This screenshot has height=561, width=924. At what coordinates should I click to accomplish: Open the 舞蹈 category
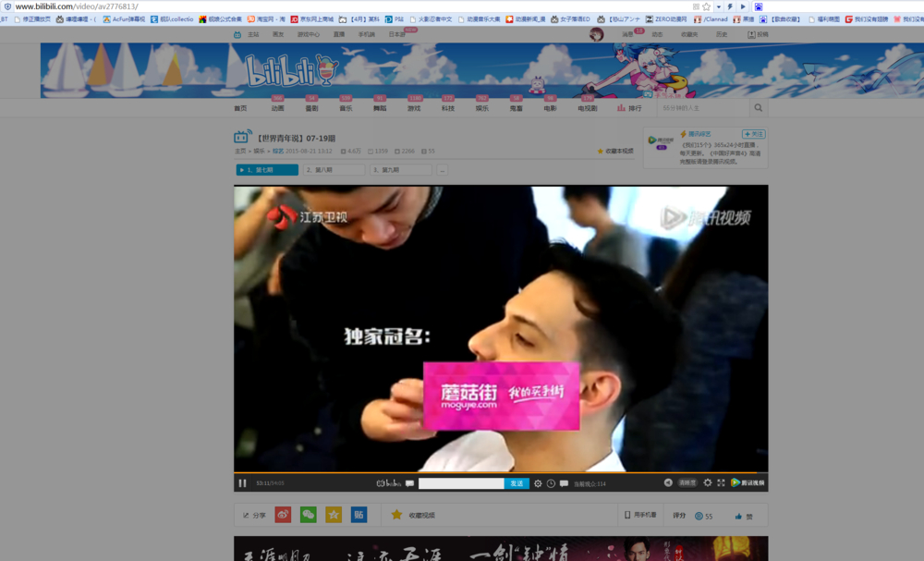(380, 108)
